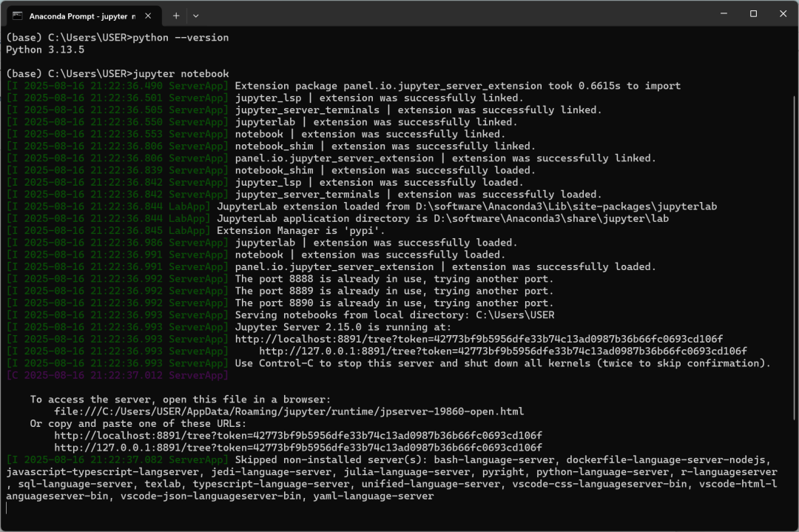This screenshot has height=532, width=799.
Task: Click 'jupyter_lsp | extension was successfully loaded' line
Action: coord(379,183)
